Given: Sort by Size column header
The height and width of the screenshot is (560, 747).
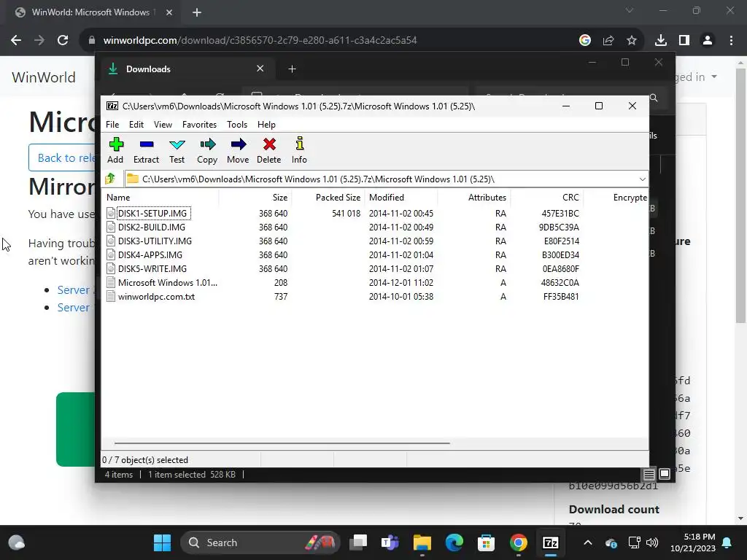Looking at the screenshot, I should (255, 197).
